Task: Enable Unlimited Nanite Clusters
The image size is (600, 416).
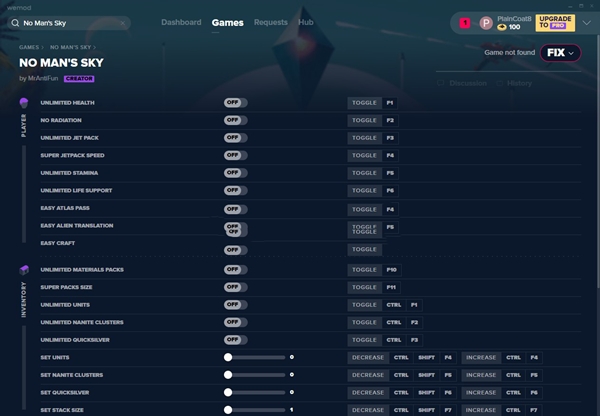Action: pyautogui.click(x=236, y=323)
